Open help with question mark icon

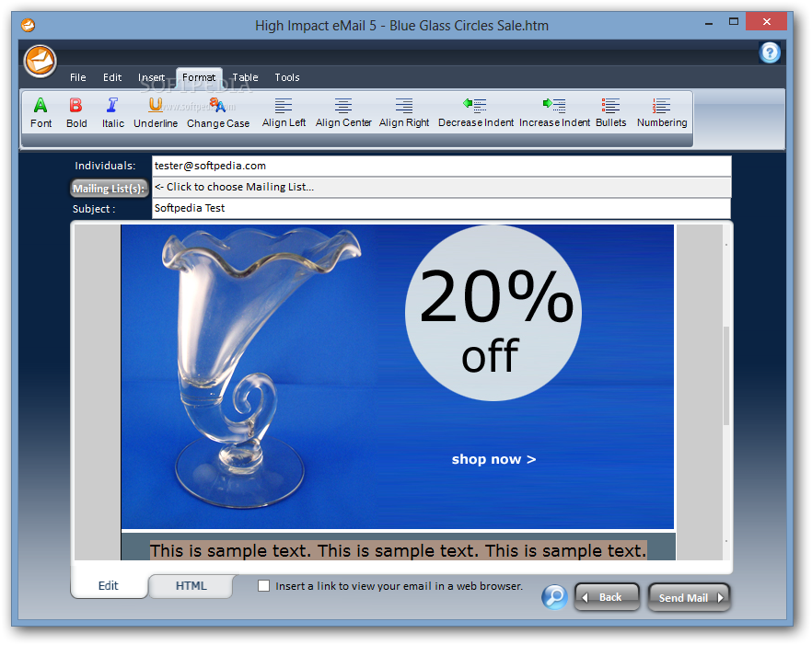[770, 52]
